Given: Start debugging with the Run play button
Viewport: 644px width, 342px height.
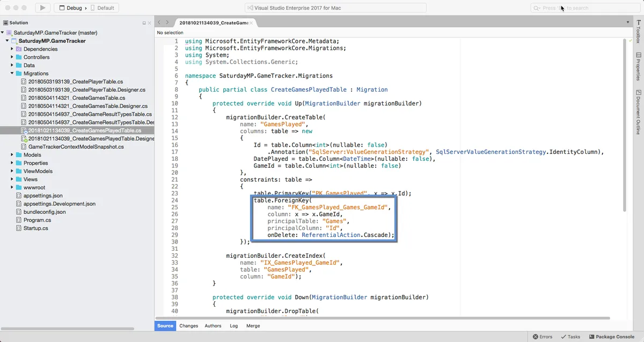Looking at the screenshot, I should (43, 8).
